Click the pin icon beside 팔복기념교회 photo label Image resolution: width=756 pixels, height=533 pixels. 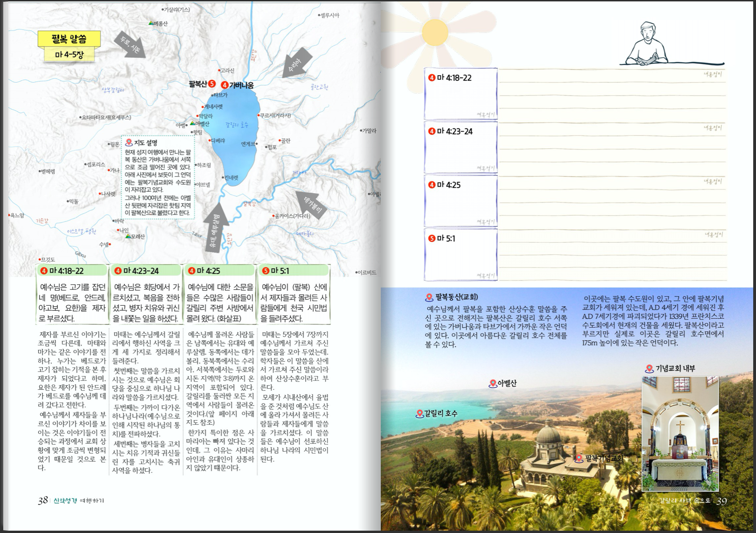[579, 458]
